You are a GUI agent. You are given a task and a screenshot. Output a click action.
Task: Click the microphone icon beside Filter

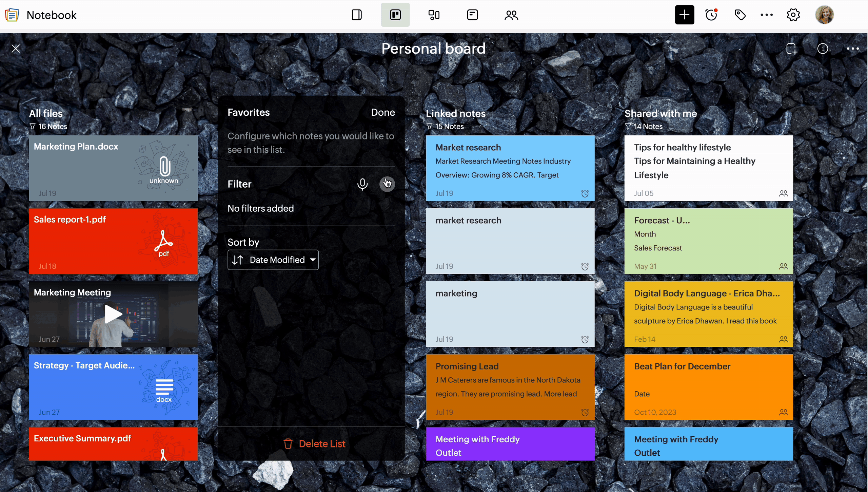362,184
